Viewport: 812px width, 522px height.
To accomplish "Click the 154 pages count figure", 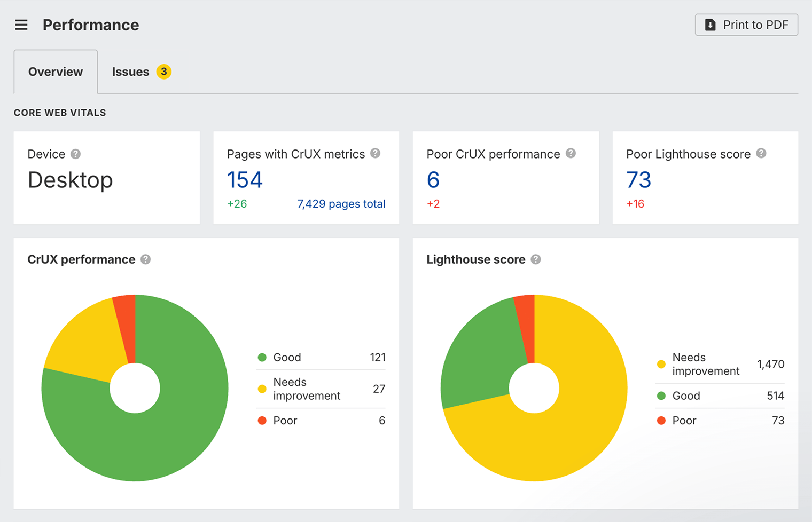I will click(245, 180).
